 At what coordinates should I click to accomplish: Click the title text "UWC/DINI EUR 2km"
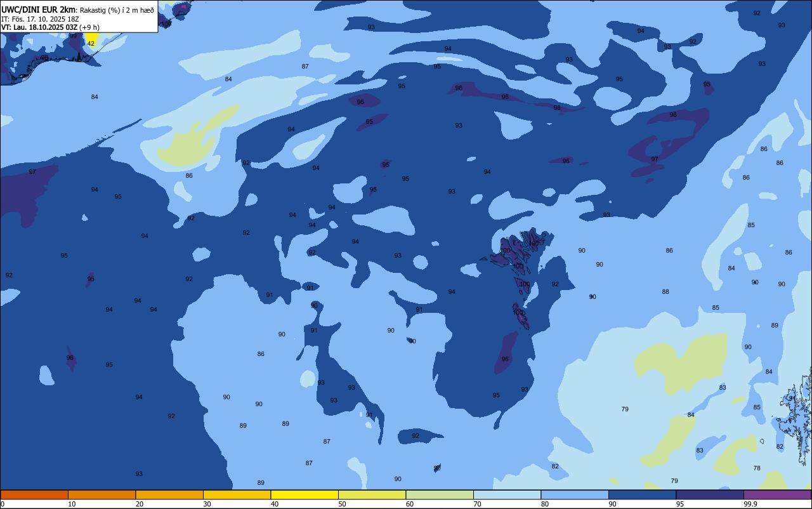39,10
